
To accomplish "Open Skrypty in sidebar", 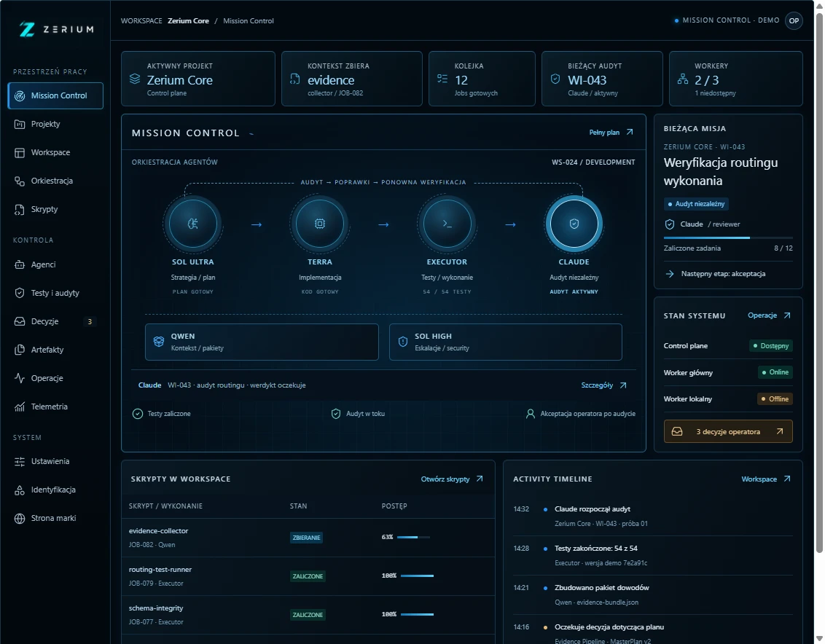I will point(55,209).
